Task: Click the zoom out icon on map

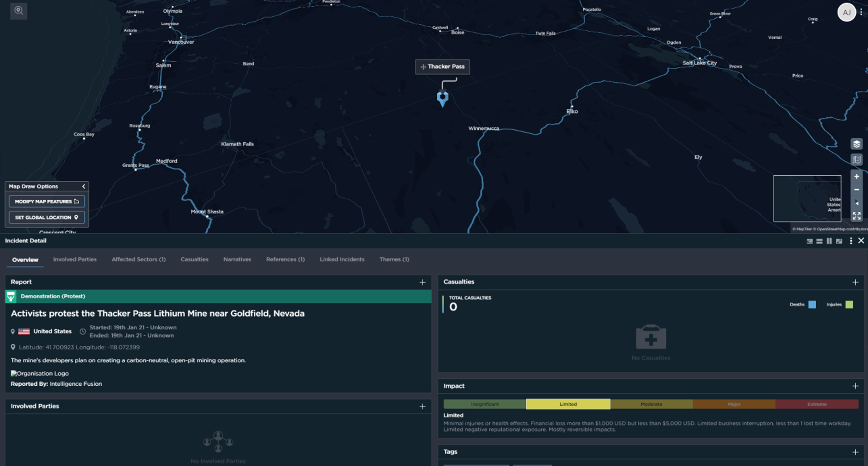Action: [856, 189]
